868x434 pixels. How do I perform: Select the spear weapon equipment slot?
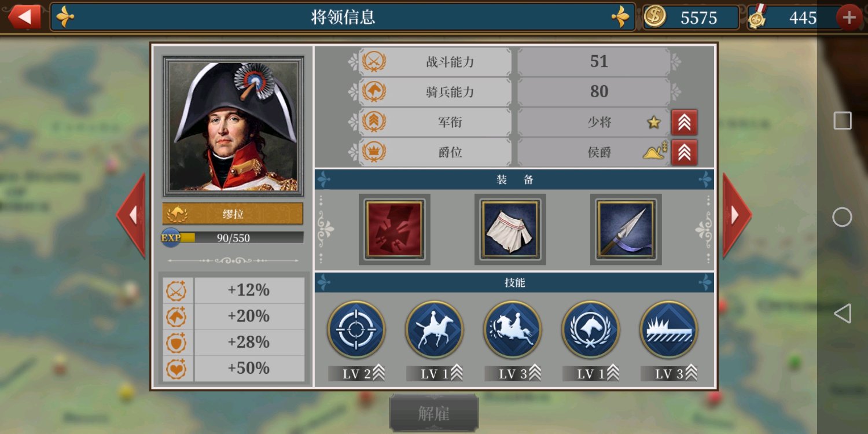[x=626, y=230]
